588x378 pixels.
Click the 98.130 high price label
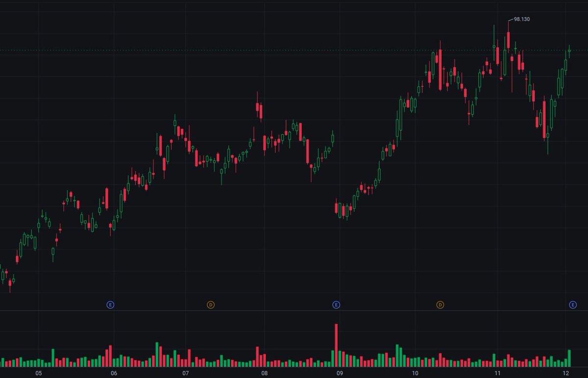(x=522, y=20)
